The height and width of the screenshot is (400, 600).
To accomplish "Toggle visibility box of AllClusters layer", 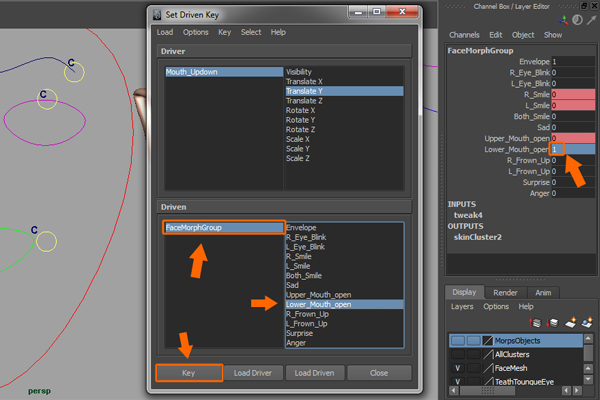I will point(458,354).
